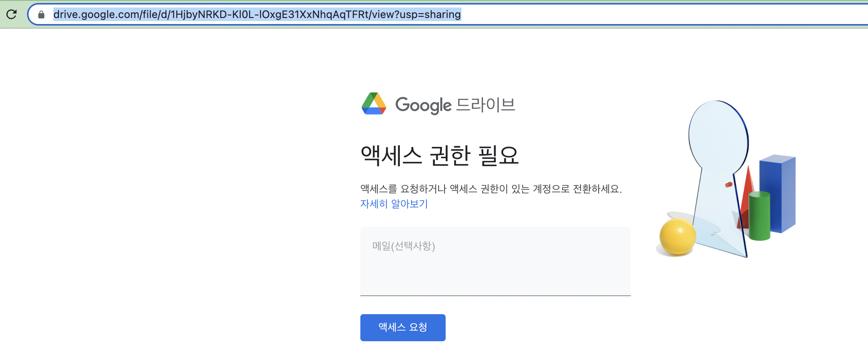Click the Google 드라이브 wordmark text

tap(455, 105)
